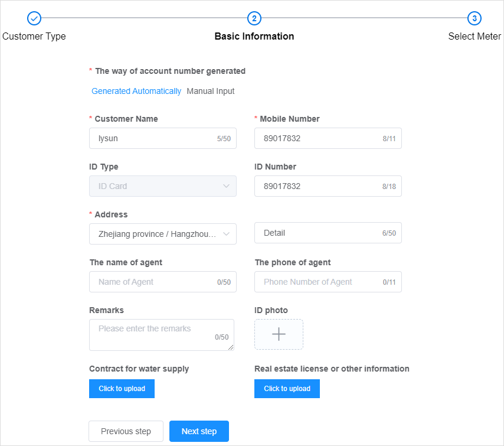Screen dimensions: 504x446
Task: Focus the Mobile Number input field
Action: pos(328,138)
